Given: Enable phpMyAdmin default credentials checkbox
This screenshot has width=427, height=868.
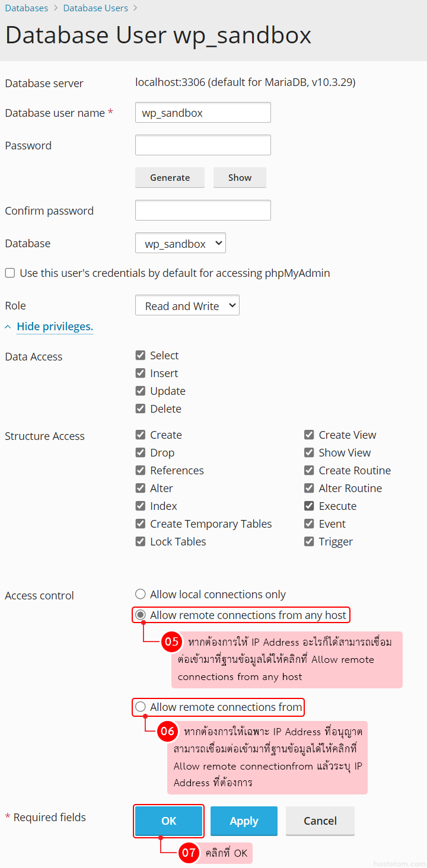Looking at the screenshot, I should pyautogui.click(x=10, y=273).
